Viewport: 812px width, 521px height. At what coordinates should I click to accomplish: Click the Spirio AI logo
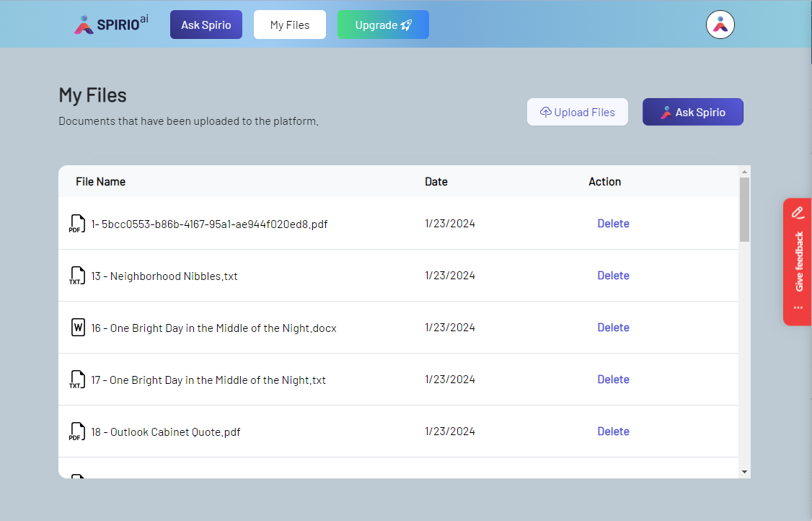point(111,25)
